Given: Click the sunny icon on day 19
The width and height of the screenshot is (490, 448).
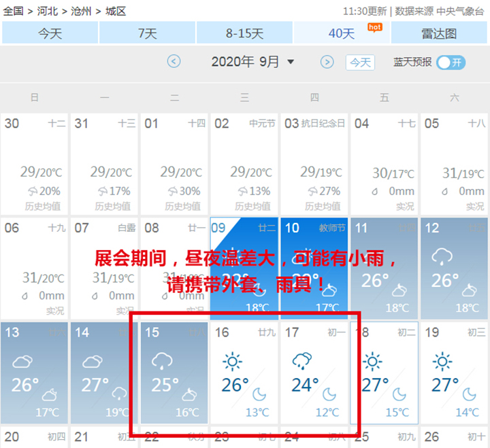Looking at the screenshot, I should point(442,360).
